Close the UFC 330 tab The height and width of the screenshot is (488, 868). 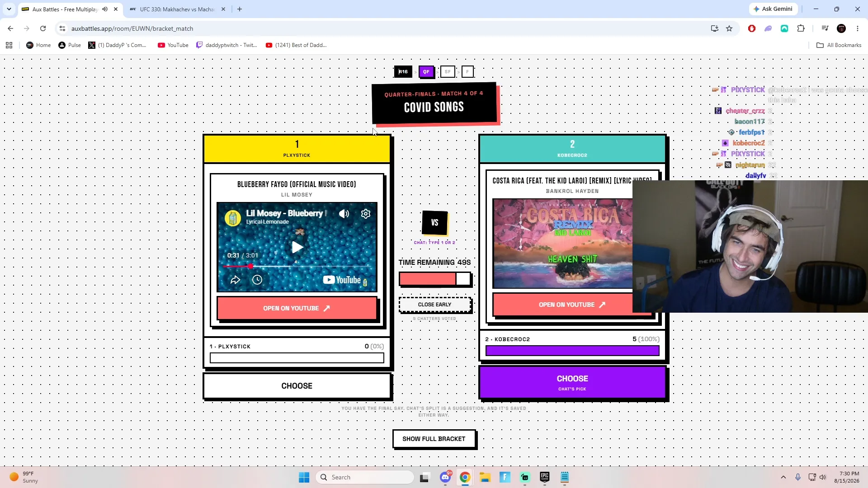tap(223, 9)
